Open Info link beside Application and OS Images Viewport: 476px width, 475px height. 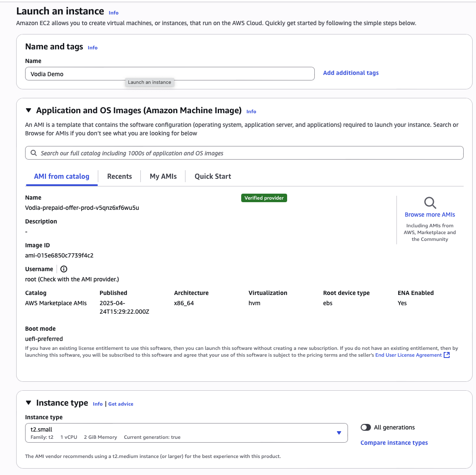click(x=251, y=112)
